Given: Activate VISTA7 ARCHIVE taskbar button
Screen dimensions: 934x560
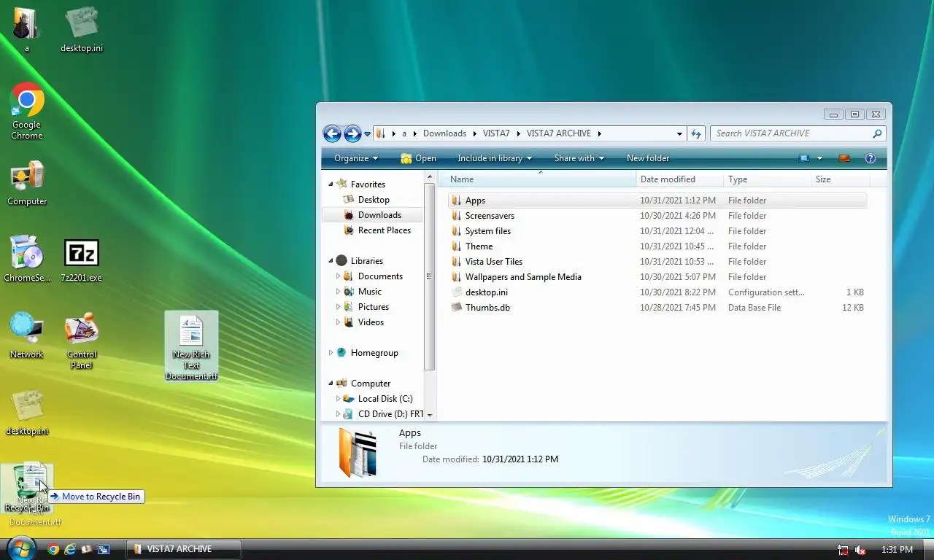Looking at the screenshot, I should point(183,549).
